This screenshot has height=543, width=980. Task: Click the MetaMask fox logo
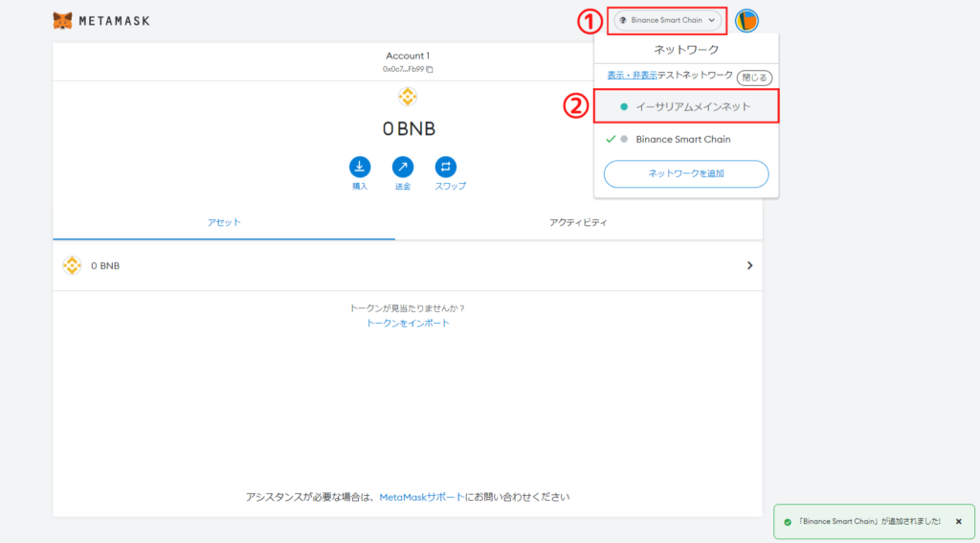click(x=62, y=21)
